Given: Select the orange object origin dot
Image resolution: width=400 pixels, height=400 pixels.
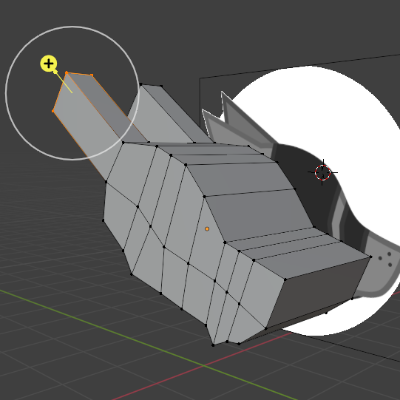Looking at the screenshot, I should click(x=207, y=229).
